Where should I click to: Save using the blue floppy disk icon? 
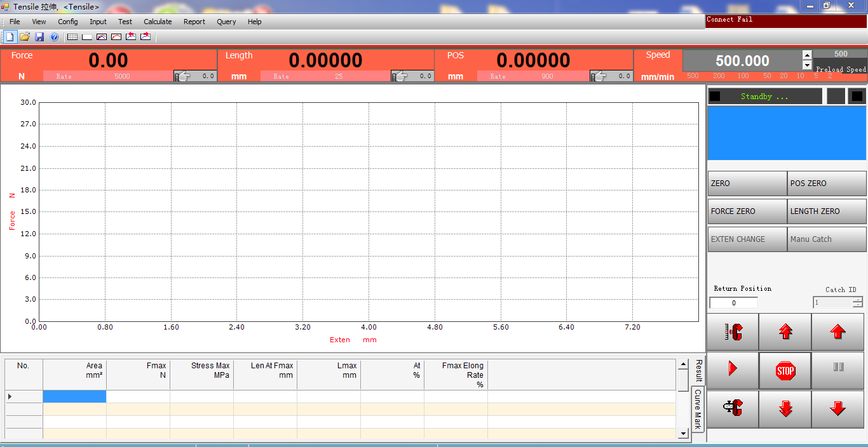(x=39, y=37)
